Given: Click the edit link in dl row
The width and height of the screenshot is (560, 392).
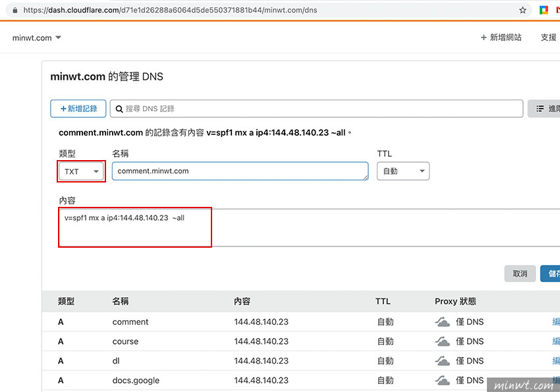Looking at the screenshot, I should coord(556,361).
